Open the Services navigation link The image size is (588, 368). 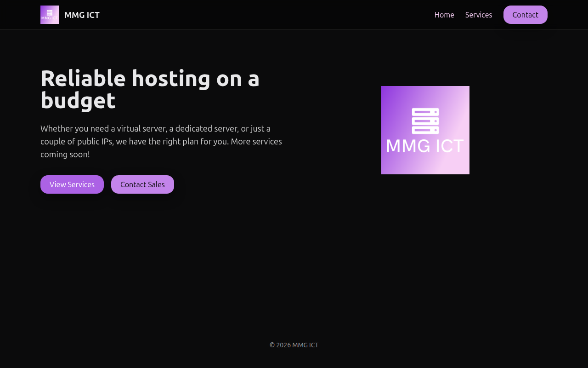point(479,15)
